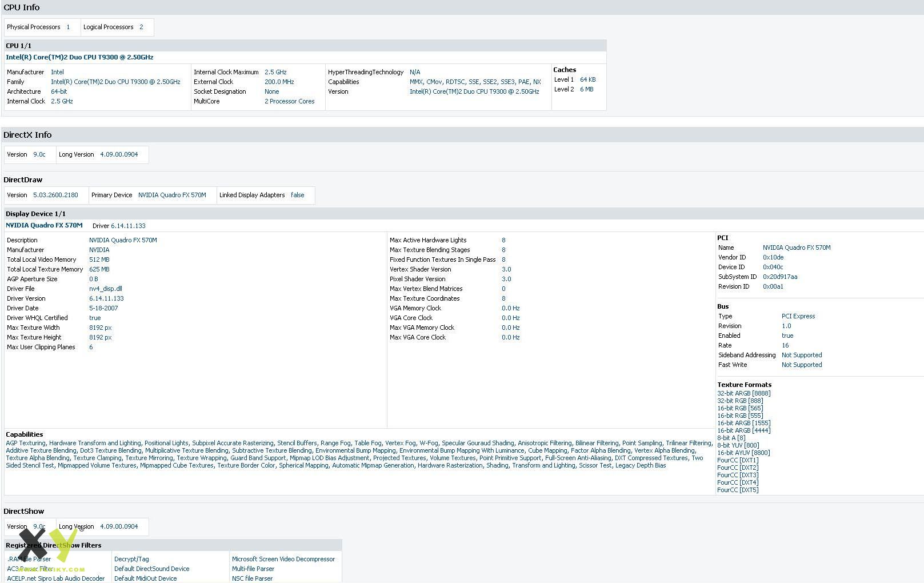Select the "Default DirectSound Device" filter
This screenshot has height=583, width=924.
(x=151, y=569)
